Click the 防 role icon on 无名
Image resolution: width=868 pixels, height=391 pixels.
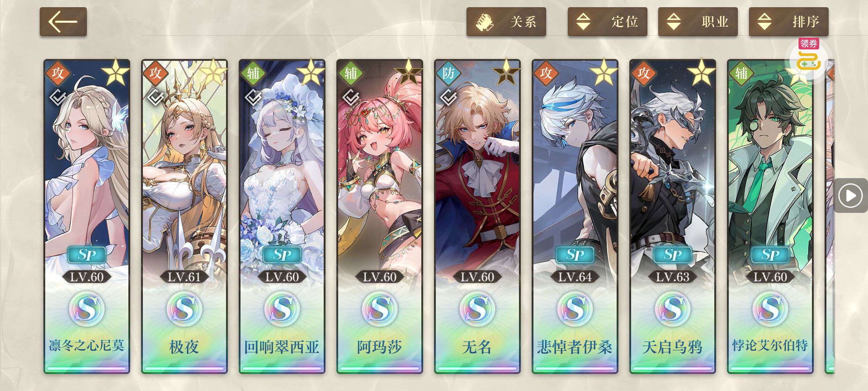point(448,73)
